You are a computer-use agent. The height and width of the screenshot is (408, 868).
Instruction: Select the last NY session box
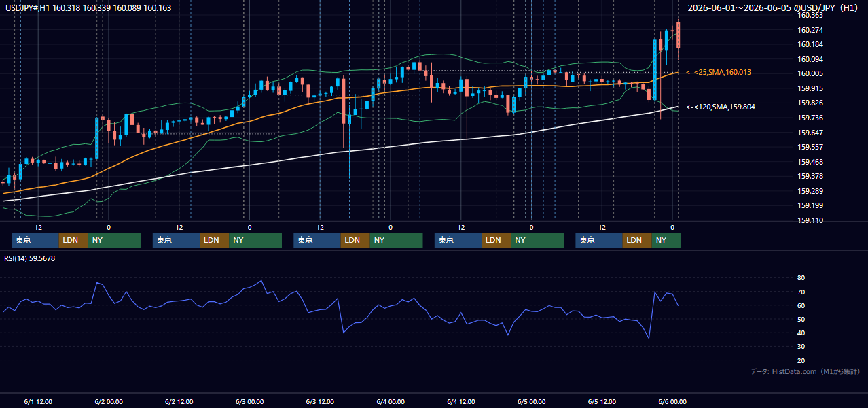point(666,240)
